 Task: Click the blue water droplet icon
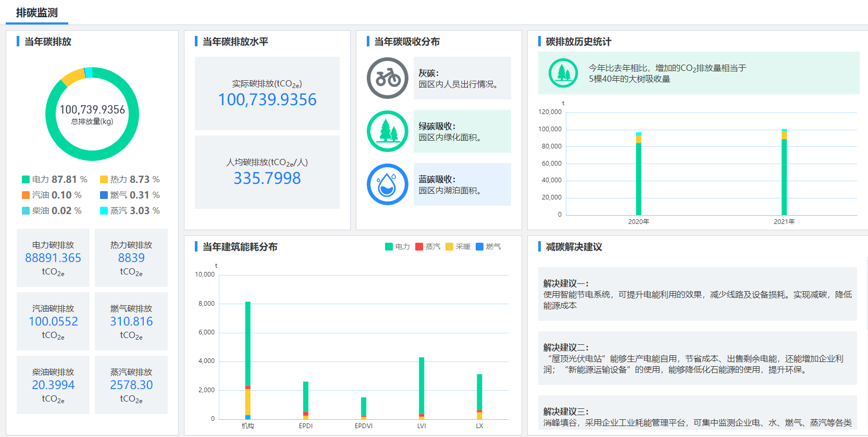tap(387, 184)
